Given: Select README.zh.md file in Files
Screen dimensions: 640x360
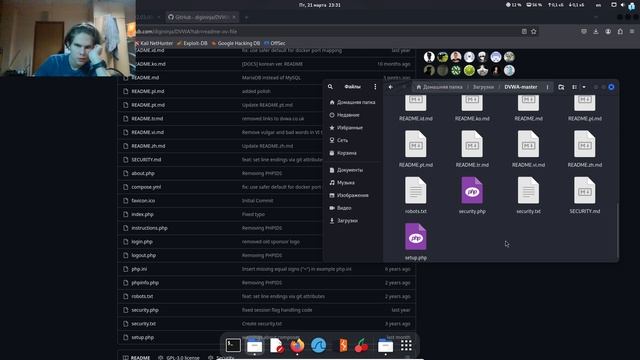Looking at the screenshot, I should tap(585, 149).
